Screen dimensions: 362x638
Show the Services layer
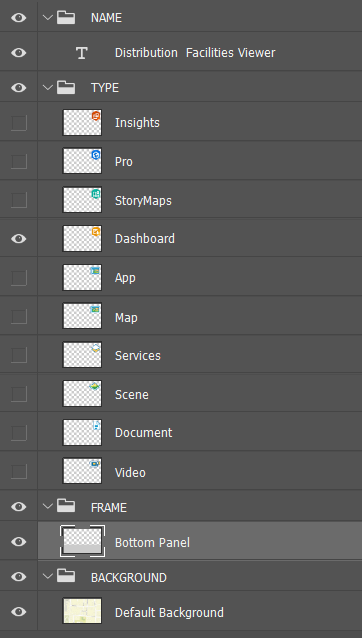pyautogui.click(x=19, y=355)
